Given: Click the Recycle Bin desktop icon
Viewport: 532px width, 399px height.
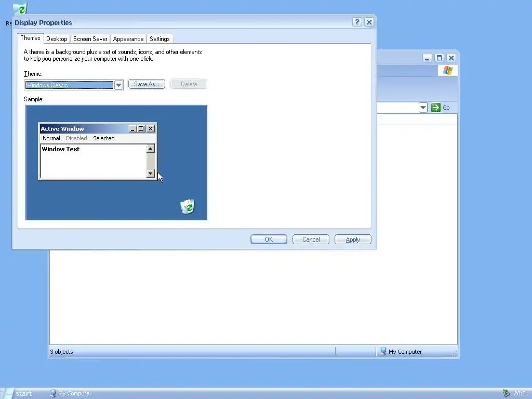Looking at the screenshot, I should (x=20, y=9).
